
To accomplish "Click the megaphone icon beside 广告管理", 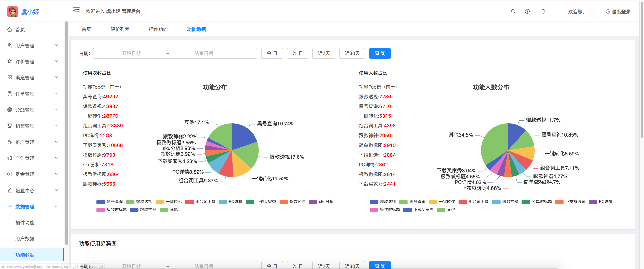I will point(10,158).
